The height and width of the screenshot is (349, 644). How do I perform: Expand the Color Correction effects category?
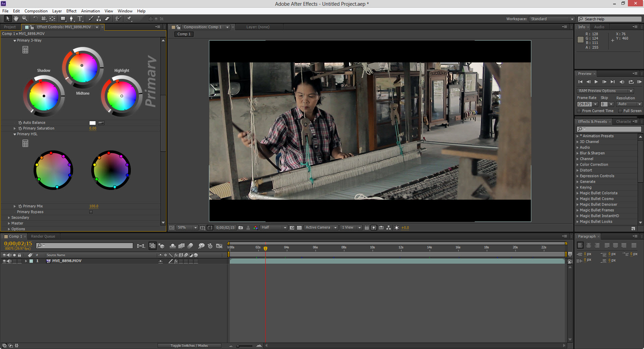click(578, 165)
